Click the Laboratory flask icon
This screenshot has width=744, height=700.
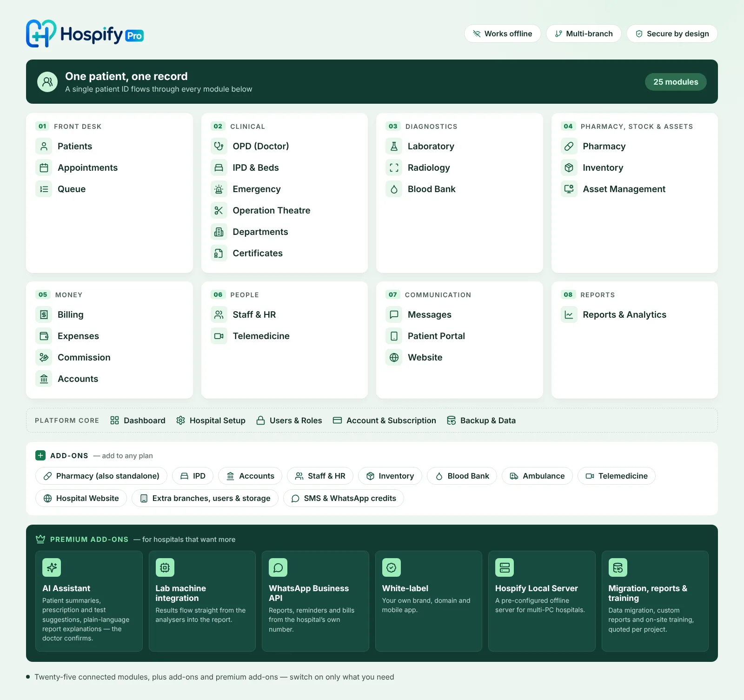click(x=394, y=147)
